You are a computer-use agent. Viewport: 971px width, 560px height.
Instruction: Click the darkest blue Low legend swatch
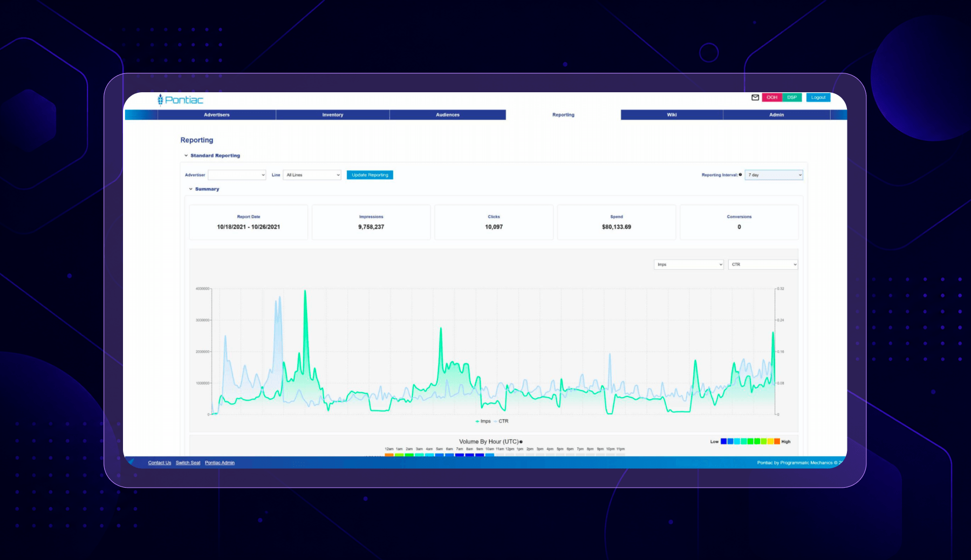724,441
